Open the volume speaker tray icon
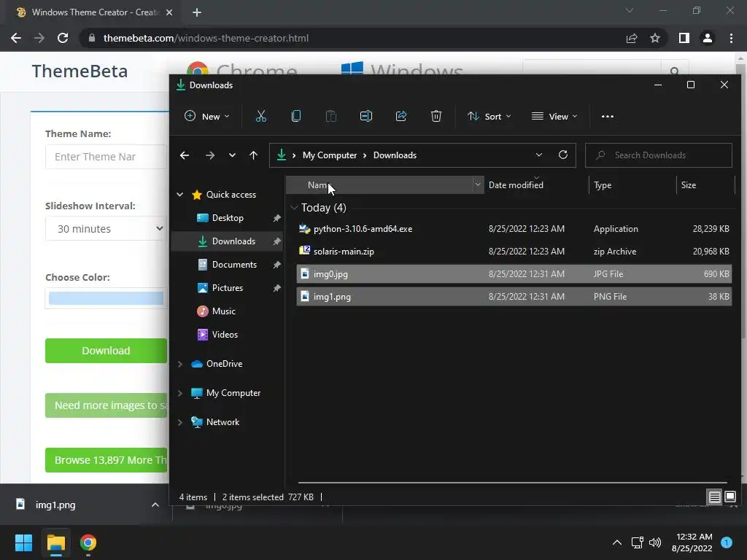Image resolution: width=747 pixels, height=560 pixels. tap(655, 542)
